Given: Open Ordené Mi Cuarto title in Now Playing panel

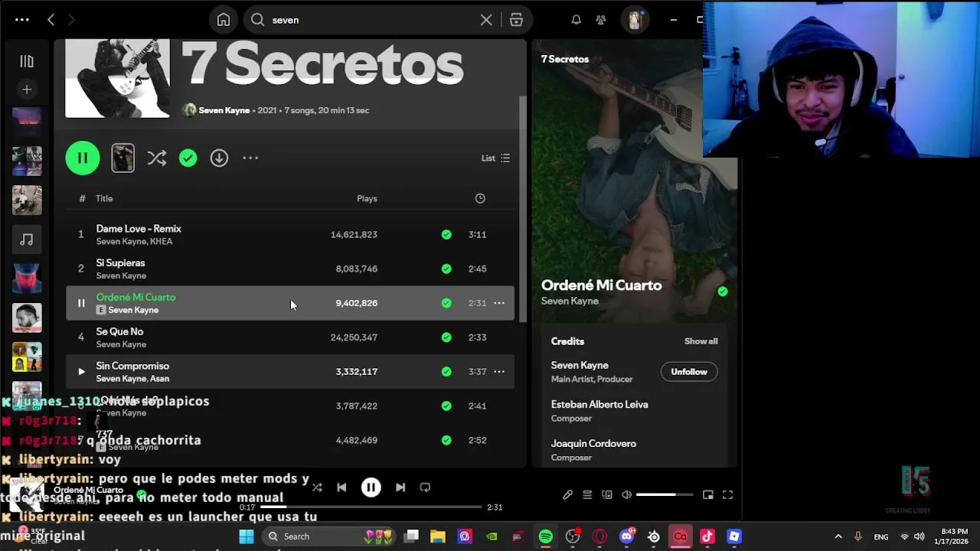Looking at the screenshot, I should point(601,285).
